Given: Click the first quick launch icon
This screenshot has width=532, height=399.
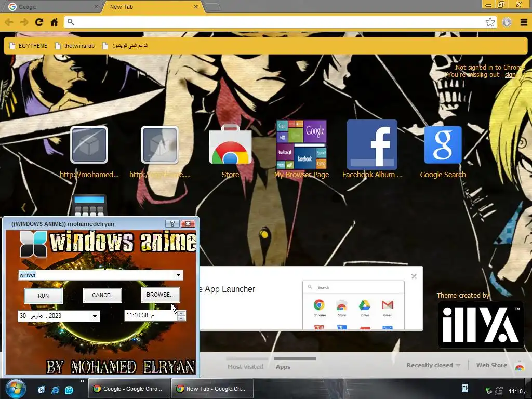Looking at the screenshot, I should (42, 390).
